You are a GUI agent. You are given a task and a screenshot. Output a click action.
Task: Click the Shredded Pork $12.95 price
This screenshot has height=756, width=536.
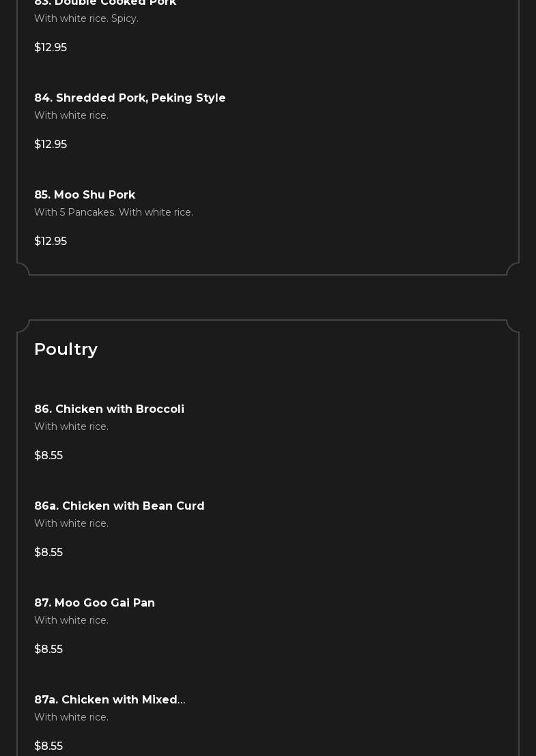(x=51, y=144)
